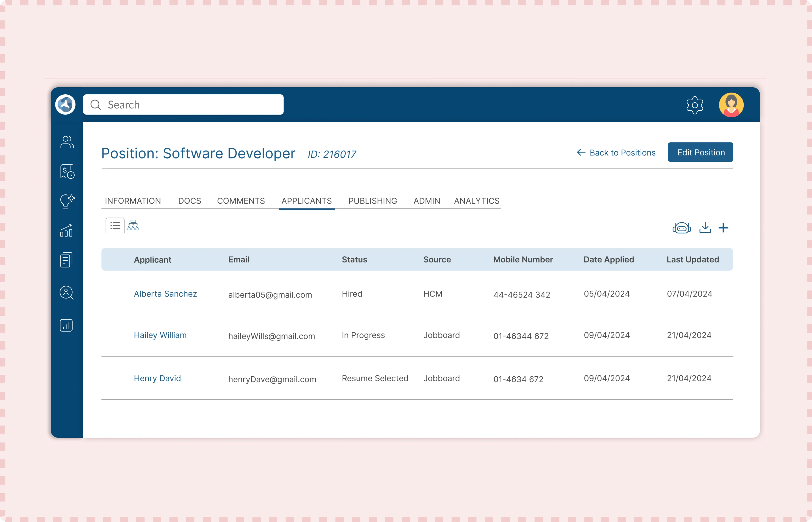This screenshot has height=522, width=812.
Task: Add a new applicant with plus icon
Action: point(723,228)
